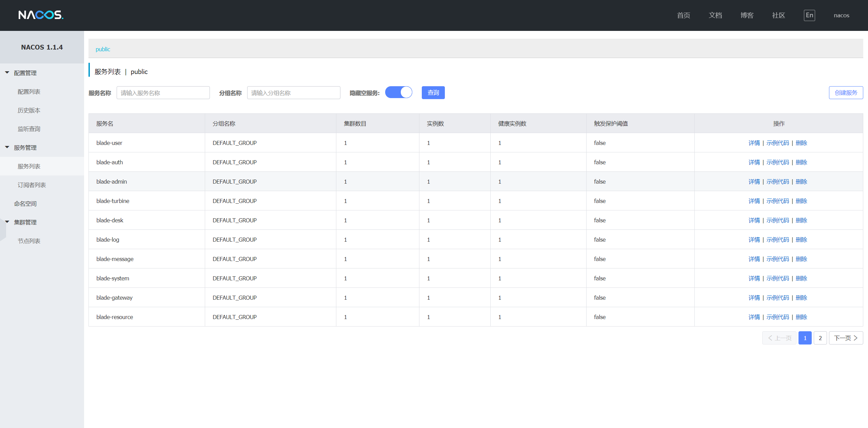
Task: Click the 查询 search button
Action: click(x=433, y=93)
